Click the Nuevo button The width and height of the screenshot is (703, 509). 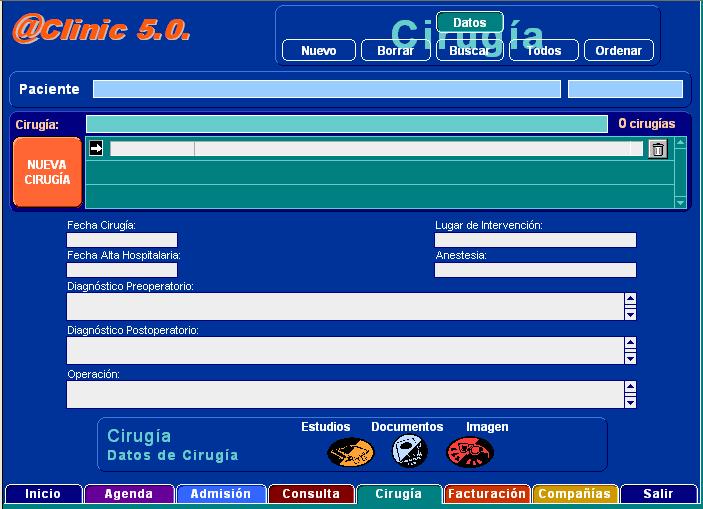pyautogui.click(x=319, y=50)
